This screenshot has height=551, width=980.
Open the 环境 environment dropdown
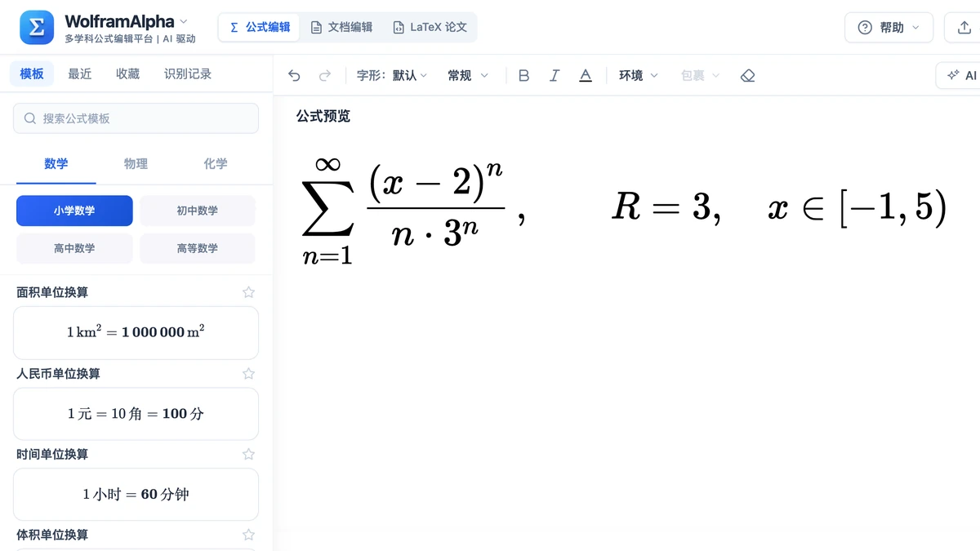tap(639, 76)
